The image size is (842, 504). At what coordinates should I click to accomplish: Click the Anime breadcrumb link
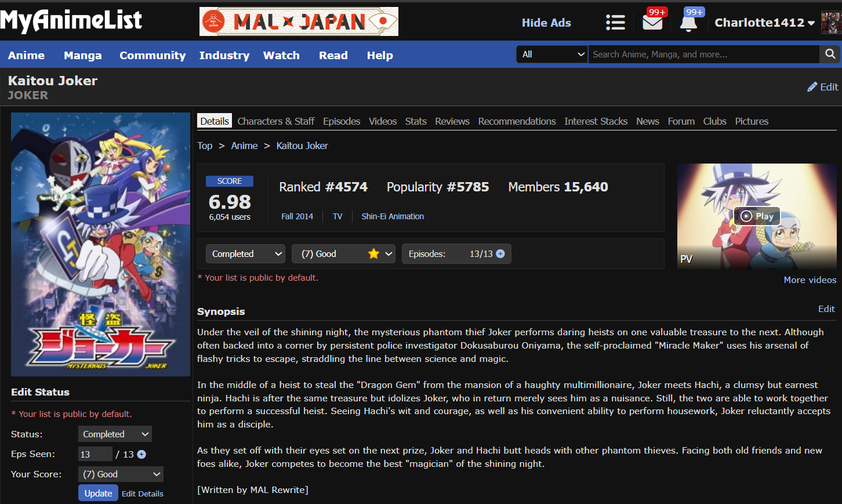click(245, 146)
